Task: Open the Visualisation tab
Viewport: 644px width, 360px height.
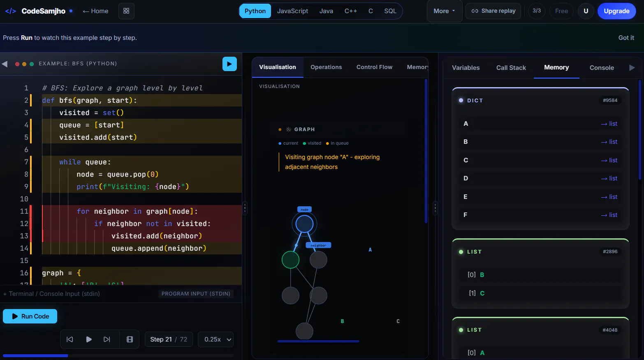Action: click(278, 67)
